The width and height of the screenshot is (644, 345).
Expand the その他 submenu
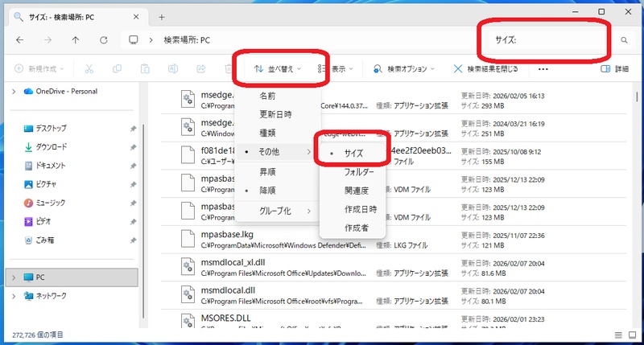pyautogui.click(x=278, y=152)
